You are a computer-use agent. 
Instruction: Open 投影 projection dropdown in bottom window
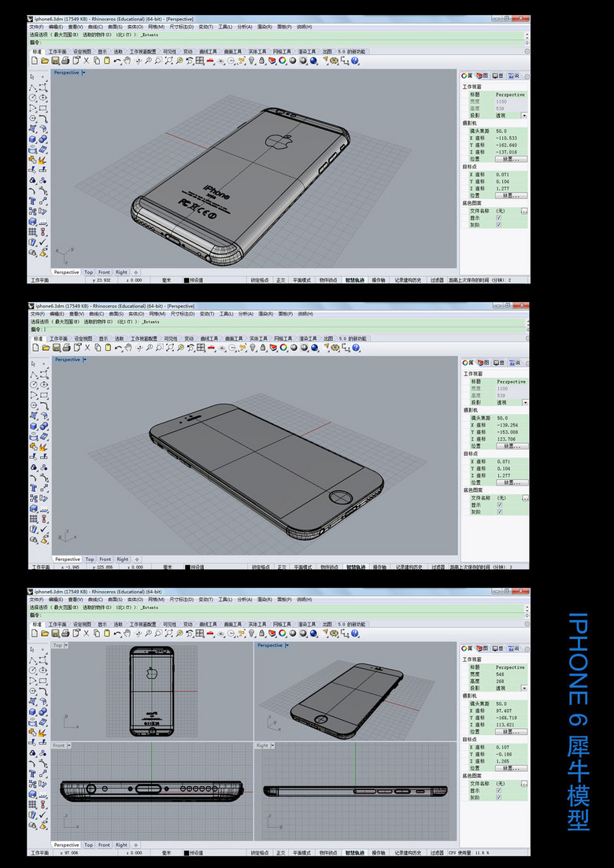[x=523, y=688]
